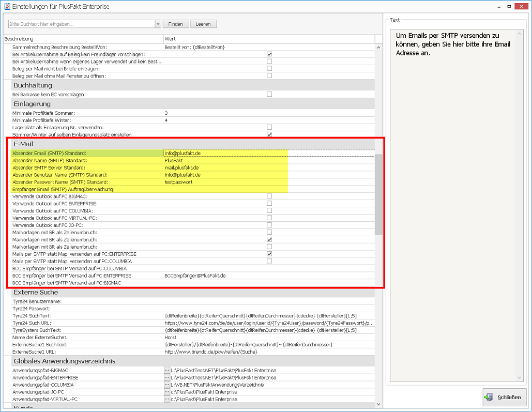Enable 'Verwende Outlook auf PC JO-PC'
This screenshot has width=532, height=412.
click(269, 225)
